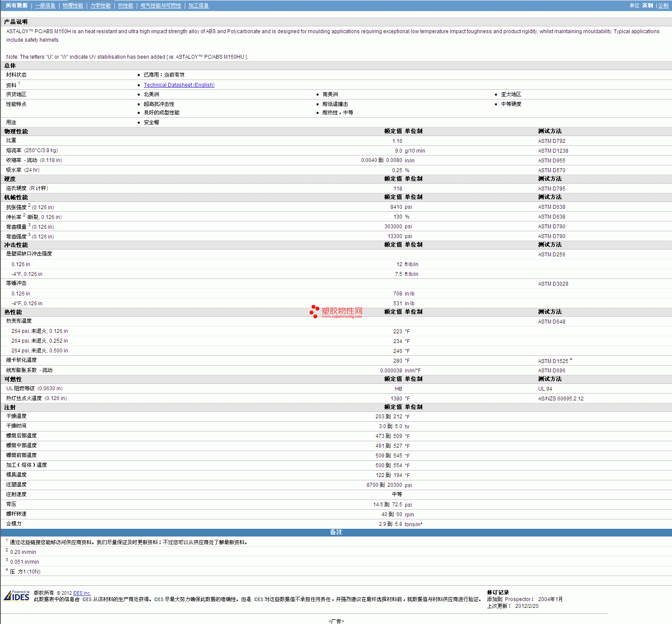The image size is (672, 624).
Task: Click the 0.000038 expansion coefficient value
Action: click(x=391, y=371)
